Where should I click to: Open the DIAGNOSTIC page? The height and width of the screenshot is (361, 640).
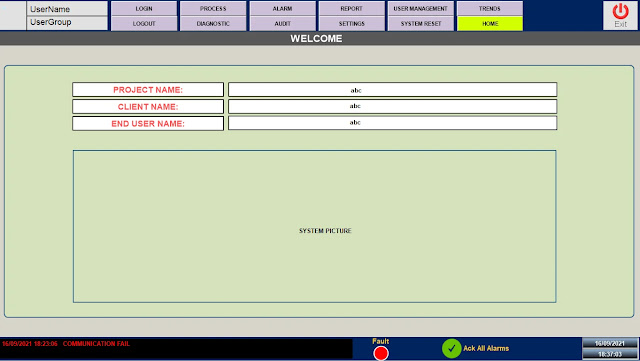[x=213, y=24]
